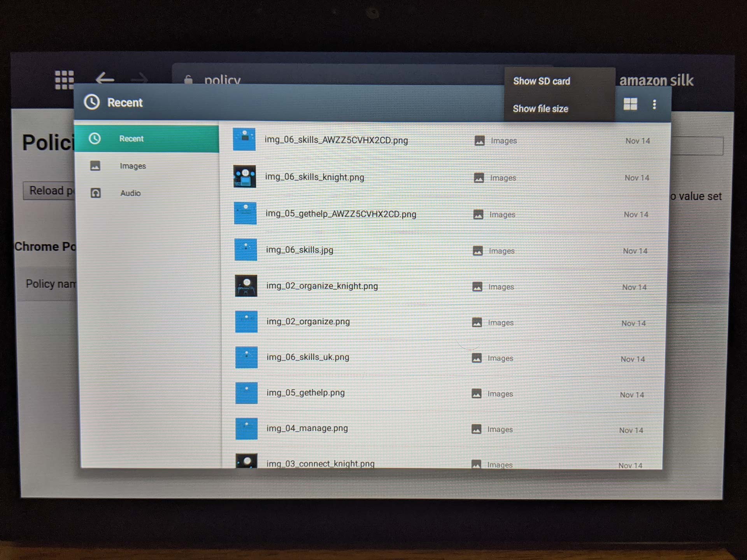Click thumbnail of img_02_organize_knight.png
The image size is (747, 560).
tap(246, 285)
